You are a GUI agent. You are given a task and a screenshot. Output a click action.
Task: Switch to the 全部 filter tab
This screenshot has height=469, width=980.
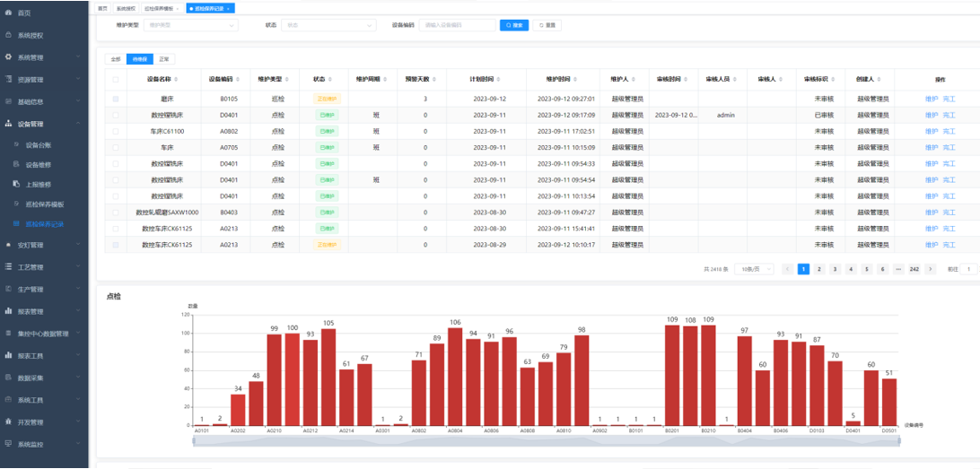[x=115, y=59]
